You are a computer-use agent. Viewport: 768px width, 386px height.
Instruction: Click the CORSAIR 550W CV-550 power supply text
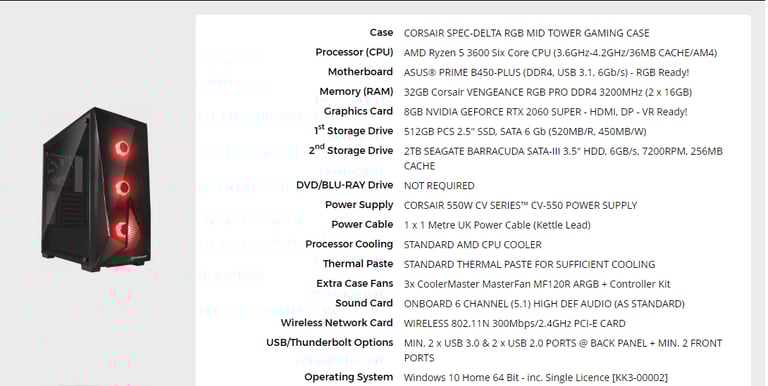520,205
